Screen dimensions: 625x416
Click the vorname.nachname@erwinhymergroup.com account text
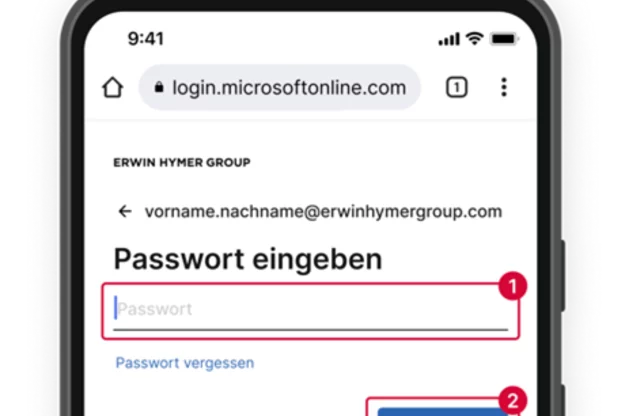[x=323, y=212]
